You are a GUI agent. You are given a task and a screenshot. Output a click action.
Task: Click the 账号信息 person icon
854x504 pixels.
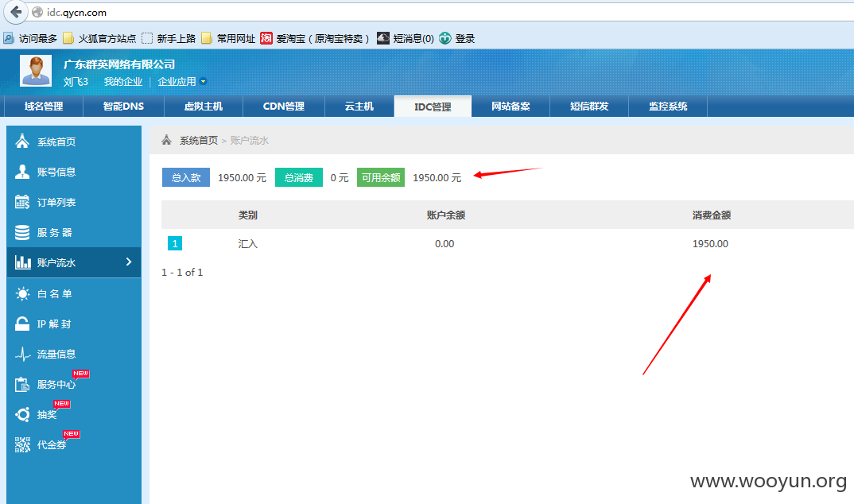point(22,172)
